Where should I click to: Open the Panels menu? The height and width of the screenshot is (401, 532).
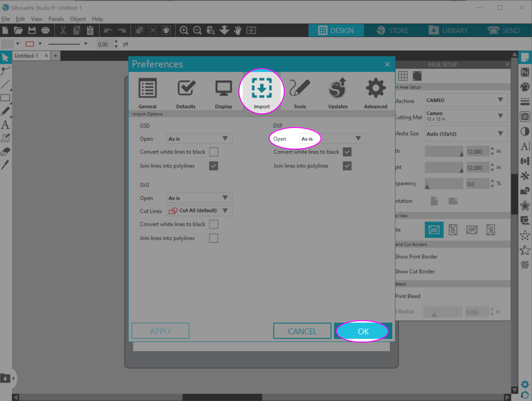coord(56,19)
